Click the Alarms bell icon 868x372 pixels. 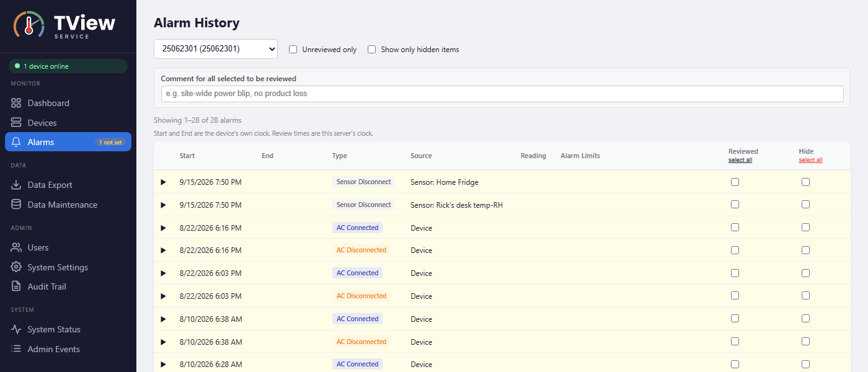point(16,142)
